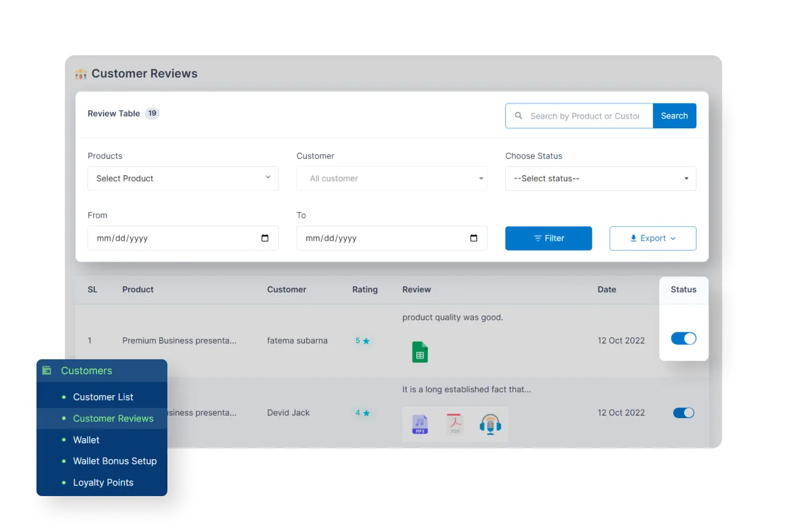Expand the All customer dropdown
The image size is (787, 532).
pos(392,178)
